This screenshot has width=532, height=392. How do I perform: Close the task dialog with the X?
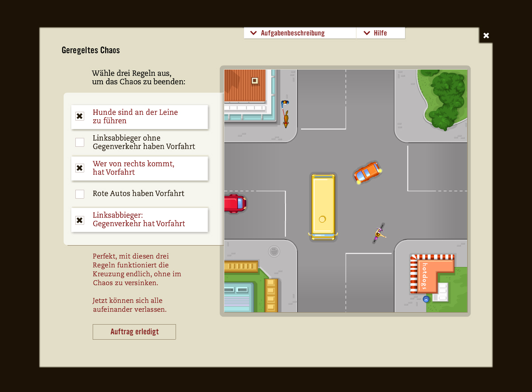[486, 35]
